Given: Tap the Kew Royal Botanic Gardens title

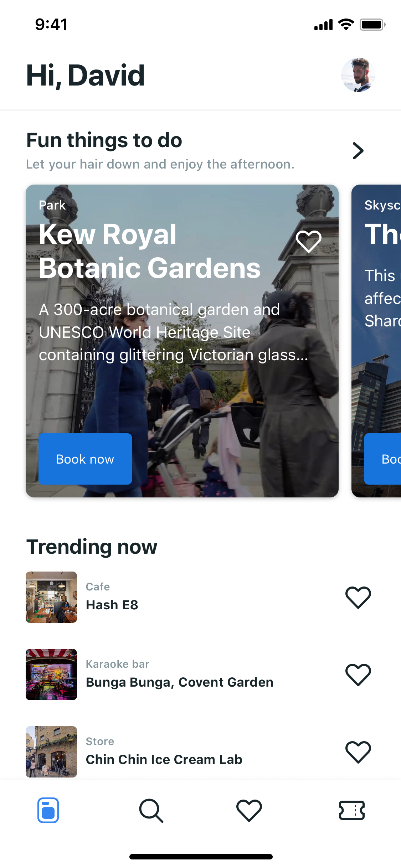Looking at the screenshot, I should click(150, 251).
